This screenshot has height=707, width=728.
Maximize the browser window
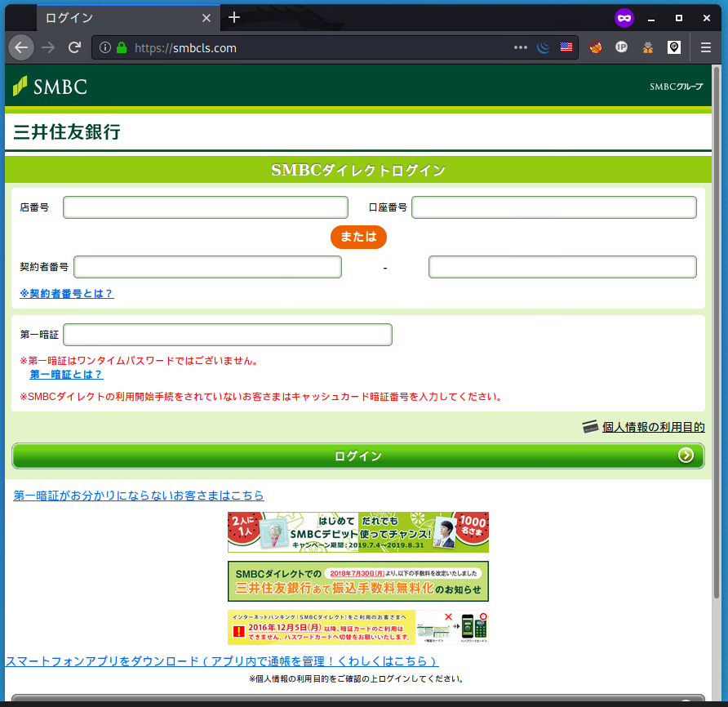point(679,18)
